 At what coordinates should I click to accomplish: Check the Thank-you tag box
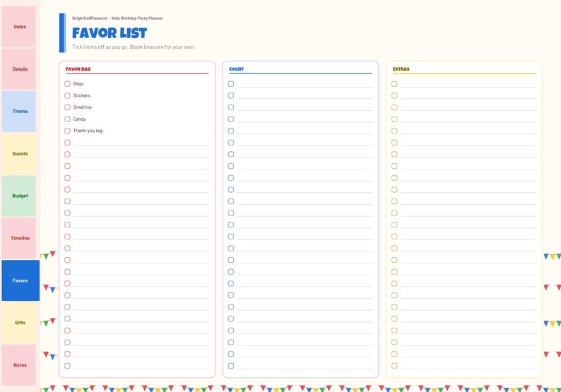[x=67, y=131]
